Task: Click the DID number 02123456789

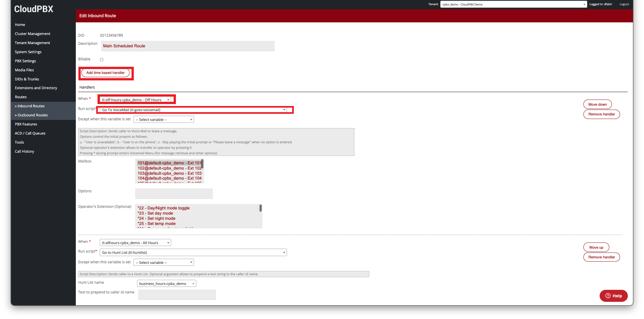Action: tap(111, 35)
